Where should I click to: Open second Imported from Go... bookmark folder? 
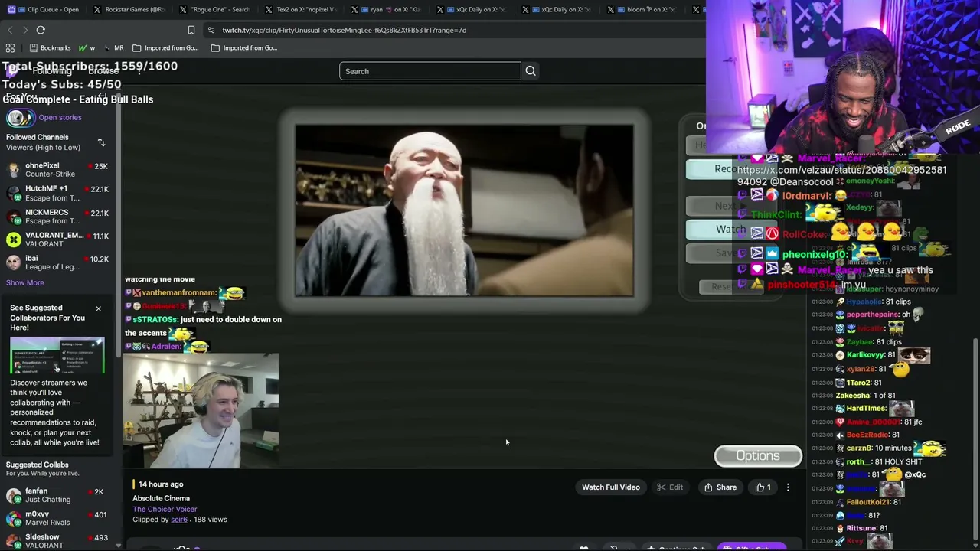244,47
